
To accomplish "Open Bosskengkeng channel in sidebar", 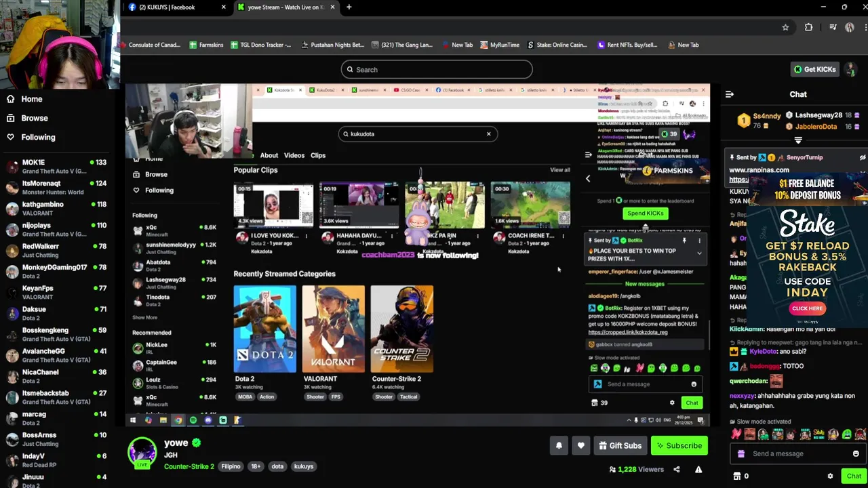I will pos(56,334).
